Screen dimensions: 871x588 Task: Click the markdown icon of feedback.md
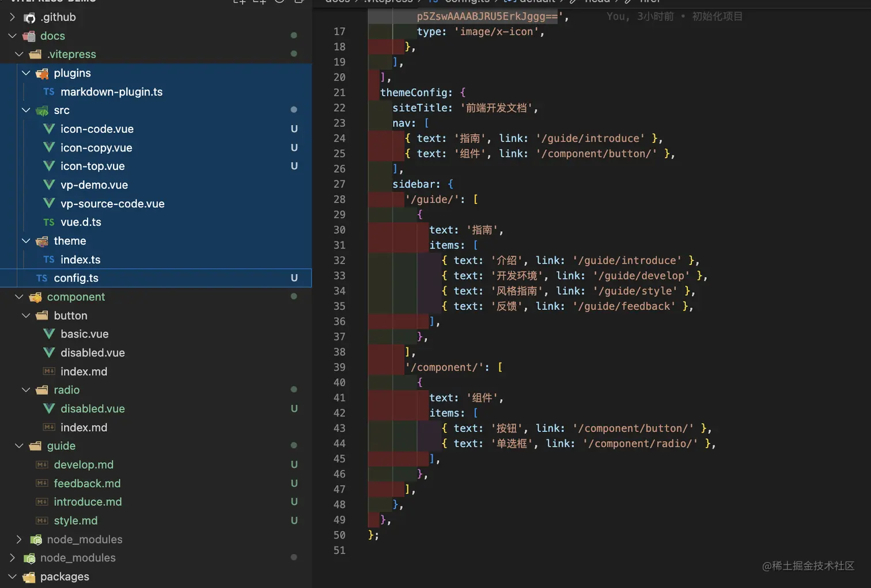pyautogui.click(x=42, y=483)
